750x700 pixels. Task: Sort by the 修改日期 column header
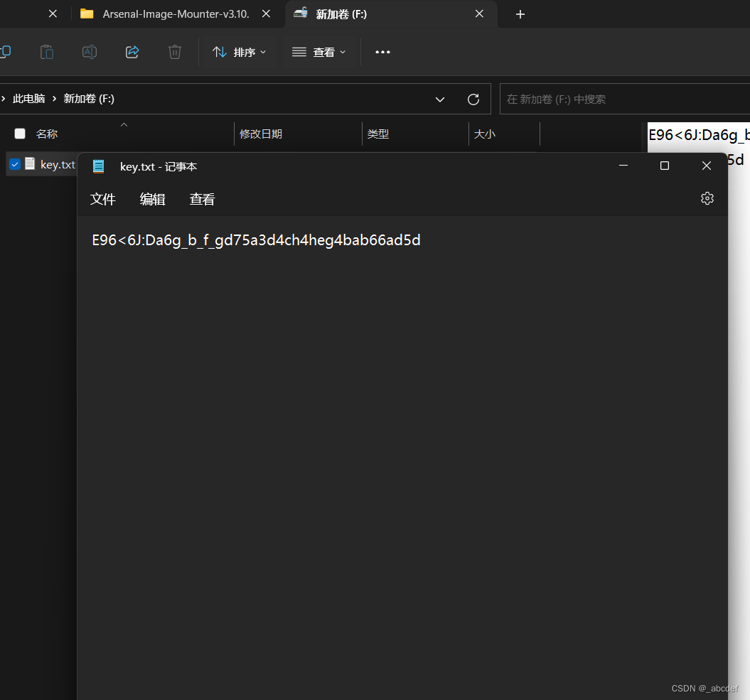[x=261, y=134]
